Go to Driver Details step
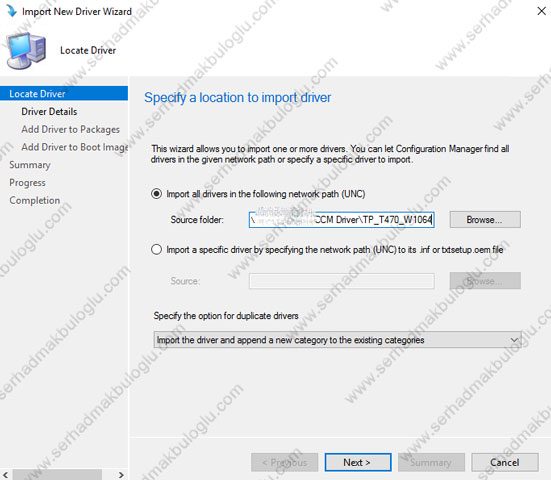Screen dimensions: 551x480 point(49,112)
